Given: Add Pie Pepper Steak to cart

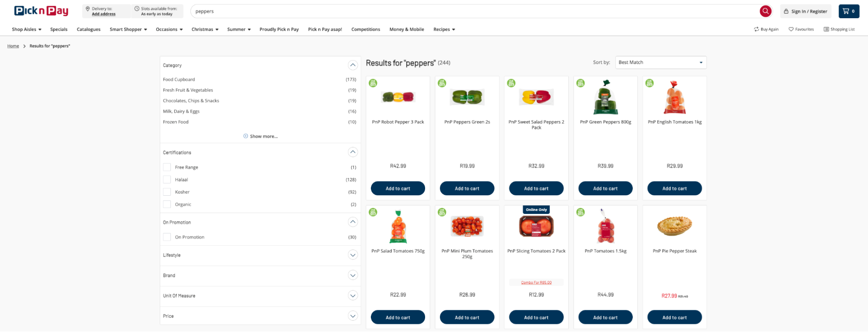Looking at the screenshot, I should (674, 317).
